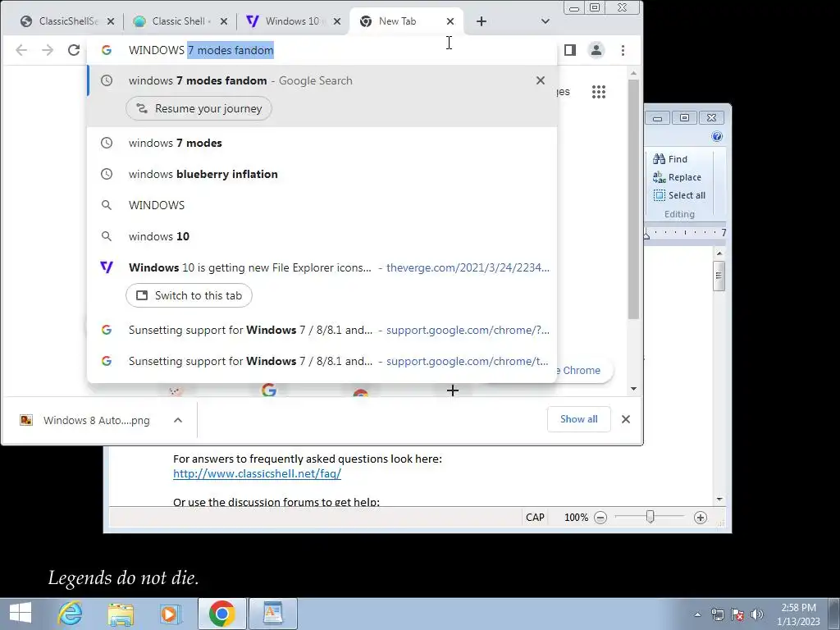Launch Internet Explorer from taskbar
Screen dimensions: 840x630
click(x=71, y=614)
